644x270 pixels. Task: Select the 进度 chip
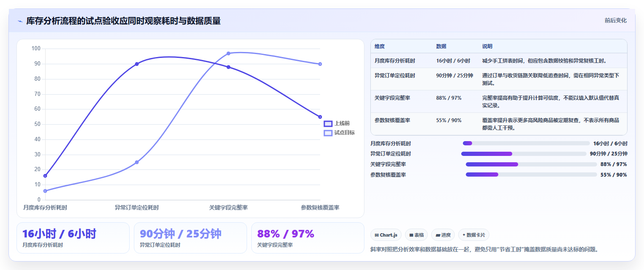point(443,235)
